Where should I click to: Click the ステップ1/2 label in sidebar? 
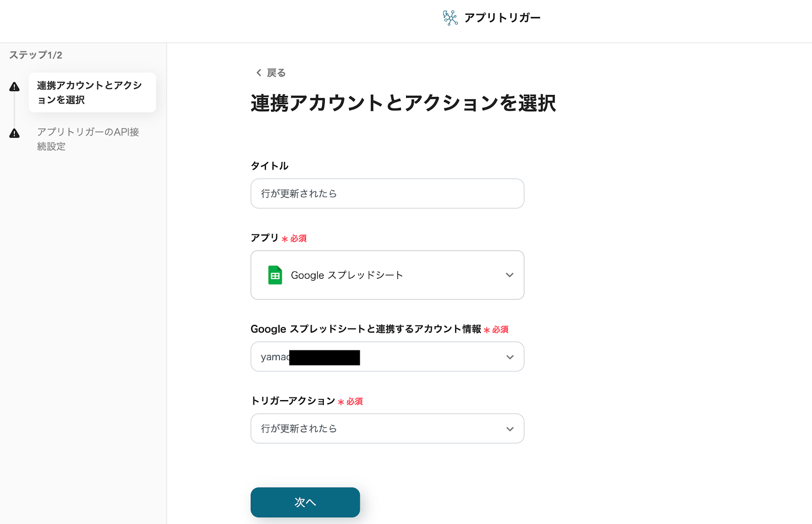[36, 55]
